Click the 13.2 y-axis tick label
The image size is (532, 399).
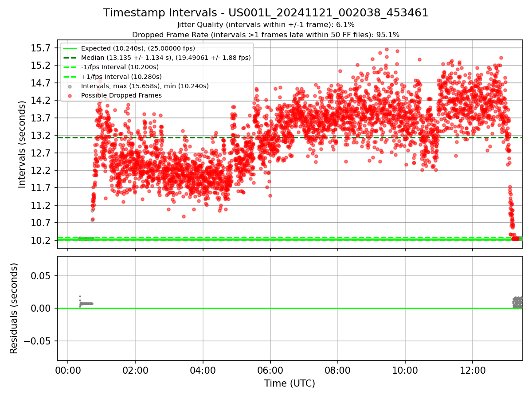(x=41, y=135)
